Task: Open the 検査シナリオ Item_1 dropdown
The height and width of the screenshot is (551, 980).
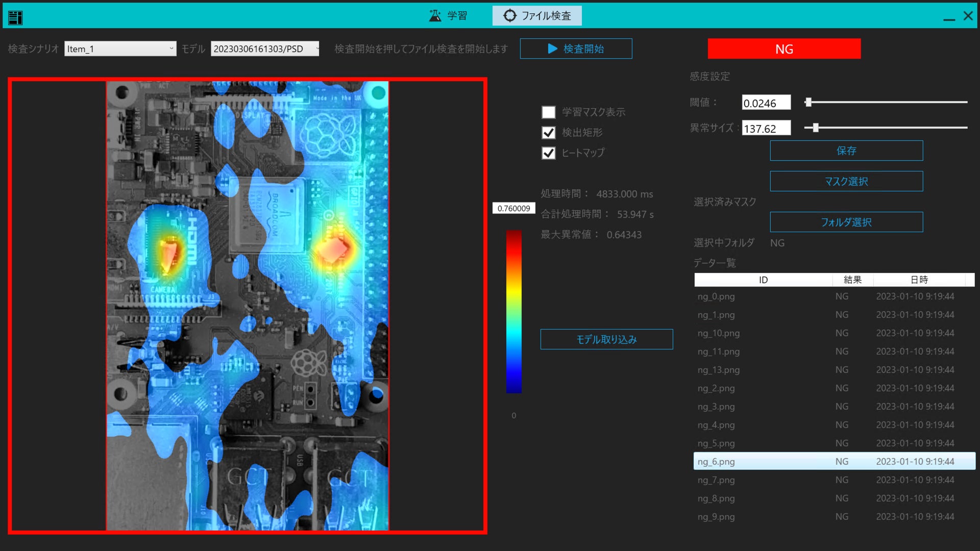Action: [x=120, y=49]
